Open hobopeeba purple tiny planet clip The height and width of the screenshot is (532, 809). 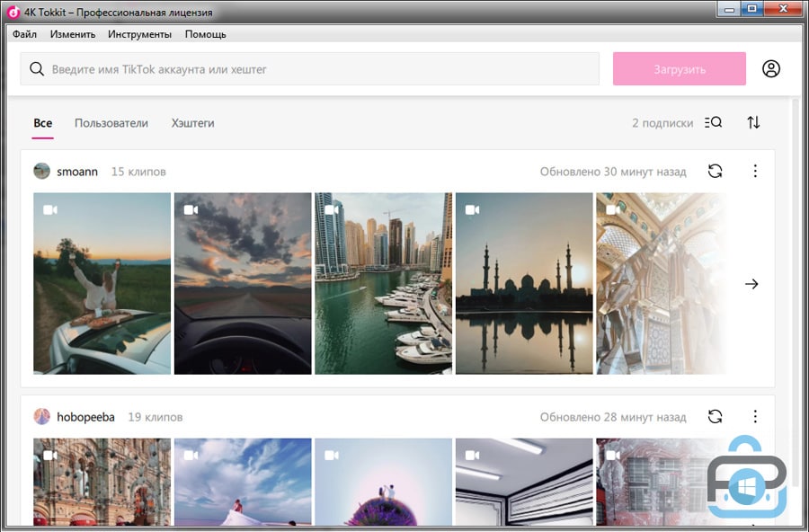point(383,482)
